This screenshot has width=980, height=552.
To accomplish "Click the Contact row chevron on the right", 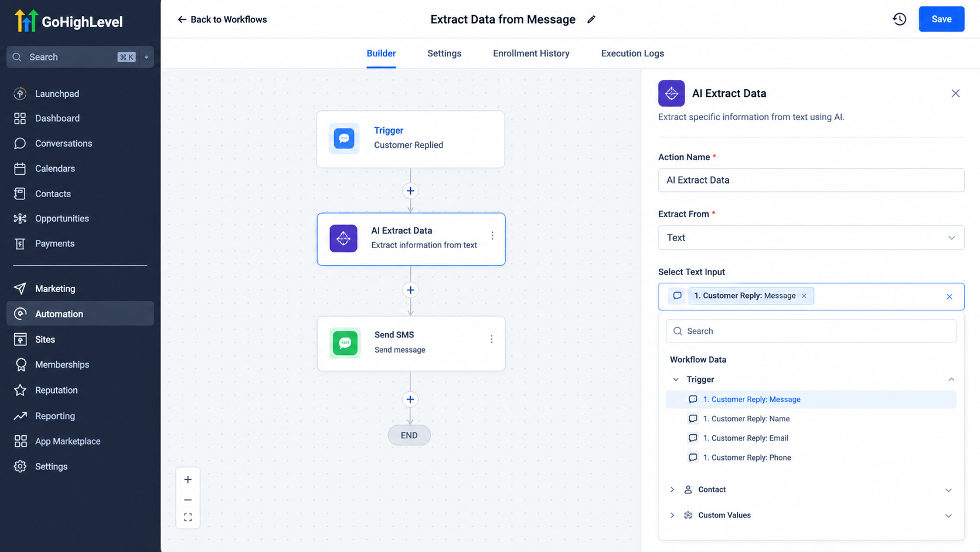I will click(948, 490).
